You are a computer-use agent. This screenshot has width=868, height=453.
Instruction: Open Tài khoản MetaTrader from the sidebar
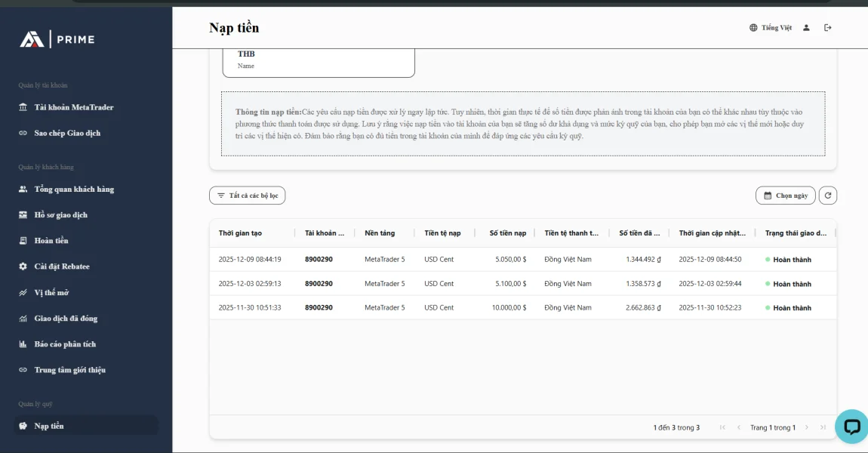(74, 107)
